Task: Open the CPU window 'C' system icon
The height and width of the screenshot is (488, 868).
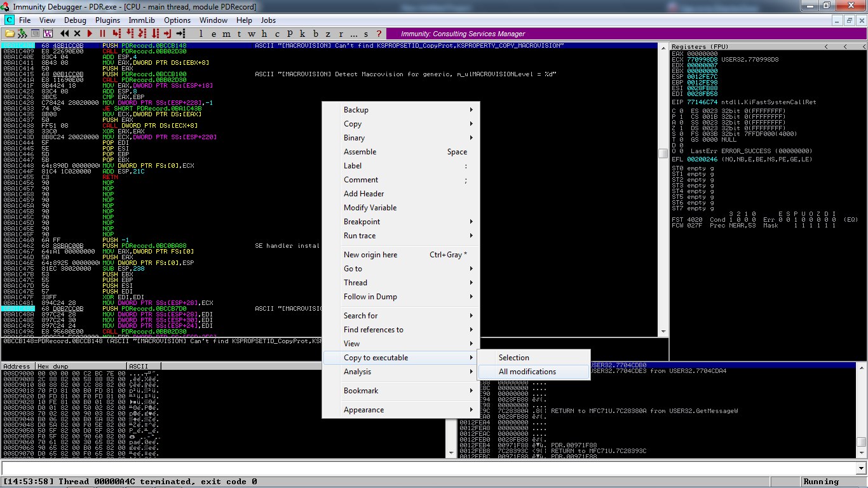Action: coord(10,20)
